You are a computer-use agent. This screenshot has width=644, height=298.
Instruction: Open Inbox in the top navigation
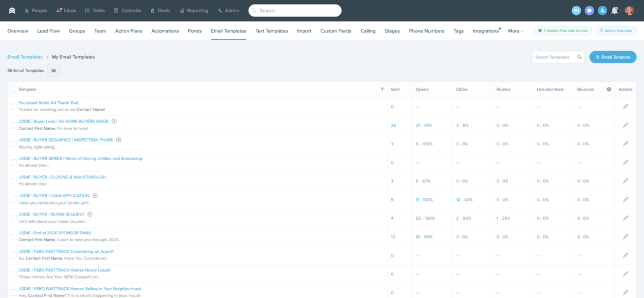[x=66, y=11]
